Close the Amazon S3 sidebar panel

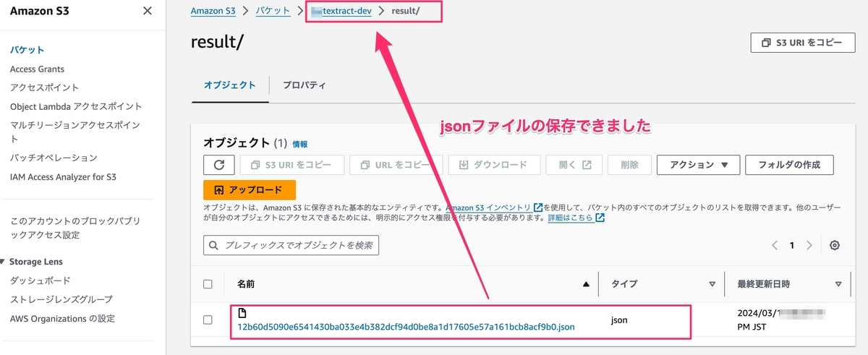coord(148,11)
